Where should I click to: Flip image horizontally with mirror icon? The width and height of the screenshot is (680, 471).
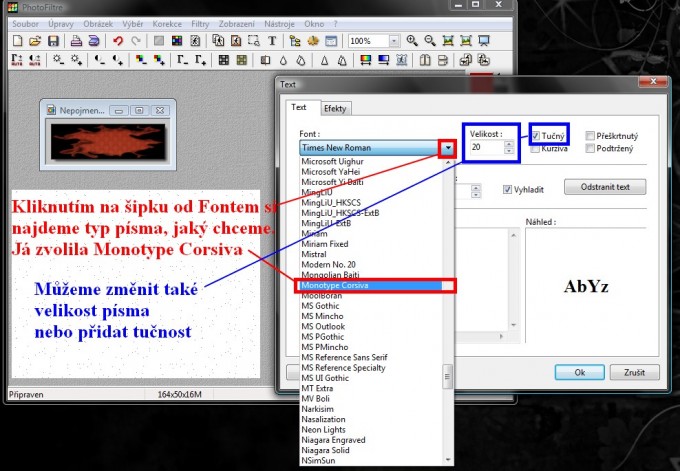coord(425,60)
